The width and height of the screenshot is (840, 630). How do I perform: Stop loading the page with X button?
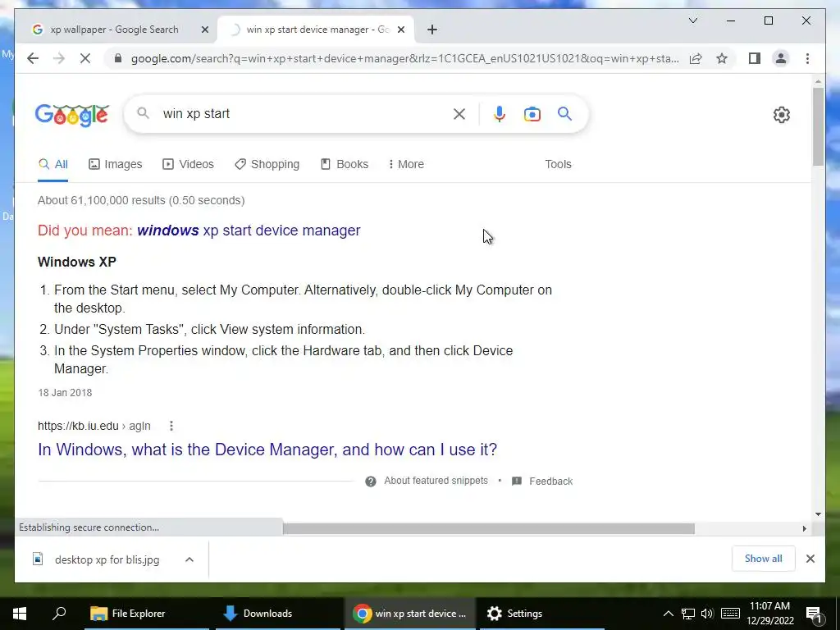(x=85, y=58)
